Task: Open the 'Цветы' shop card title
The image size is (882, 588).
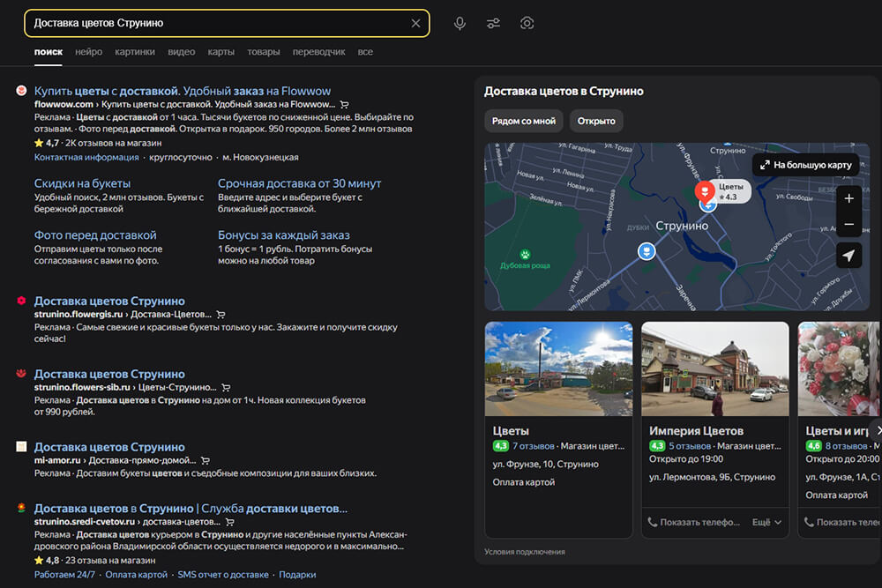Action: click(x=511, y=431)
